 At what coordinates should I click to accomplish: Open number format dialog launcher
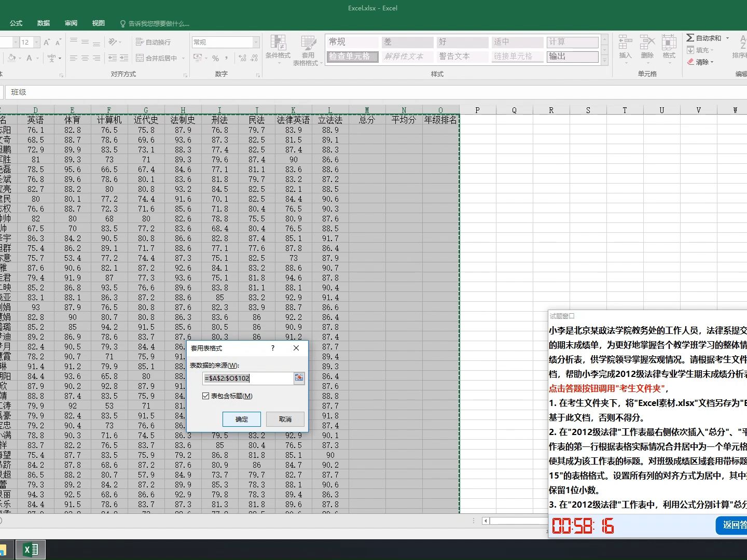(x=258, y=76)
